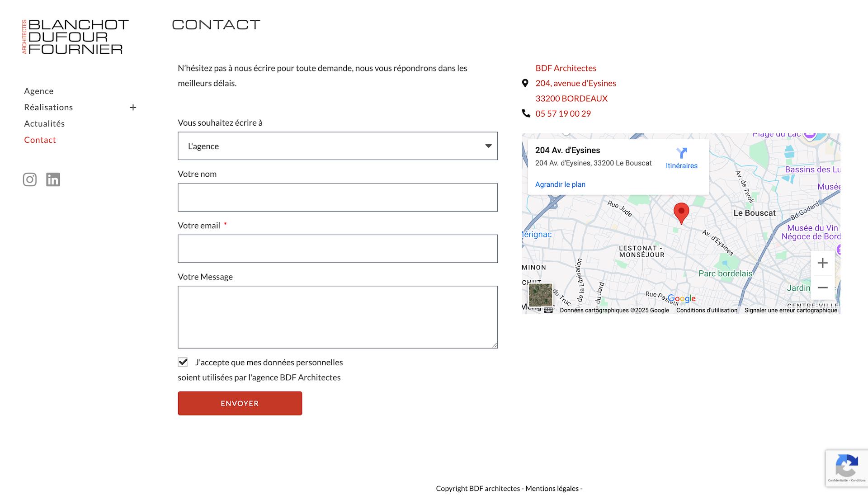Click into the Votre nom field
This screenshot has width=868, height=495.
[337, 198]
